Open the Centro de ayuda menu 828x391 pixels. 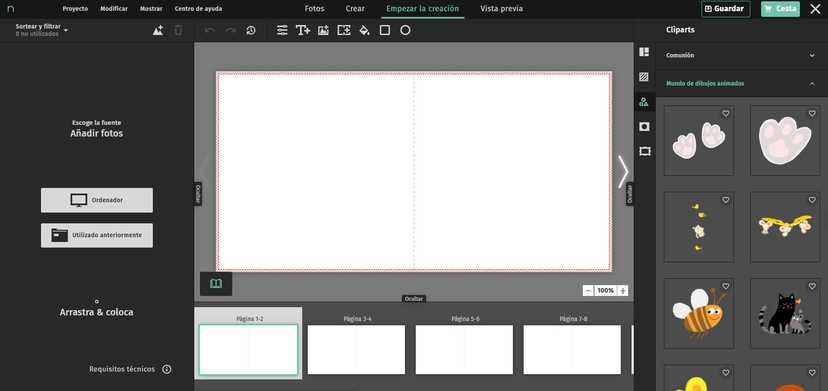point(198,9)
